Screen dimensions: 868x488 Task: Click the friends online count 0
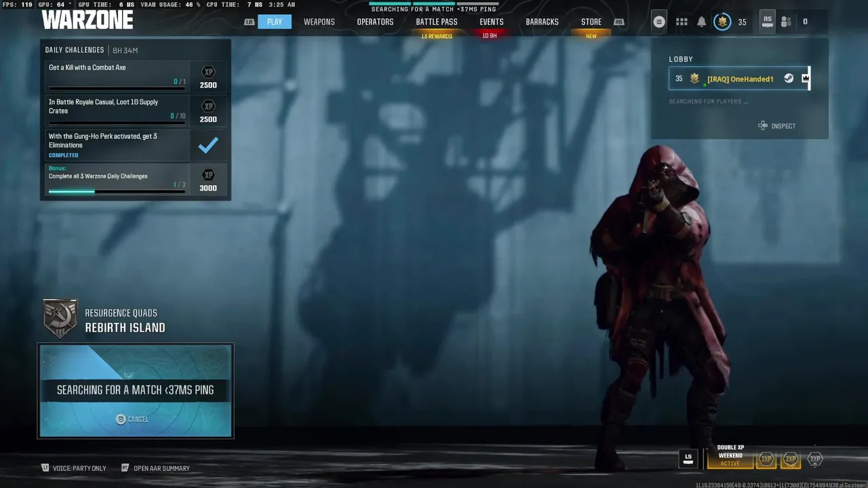point(805,22)
